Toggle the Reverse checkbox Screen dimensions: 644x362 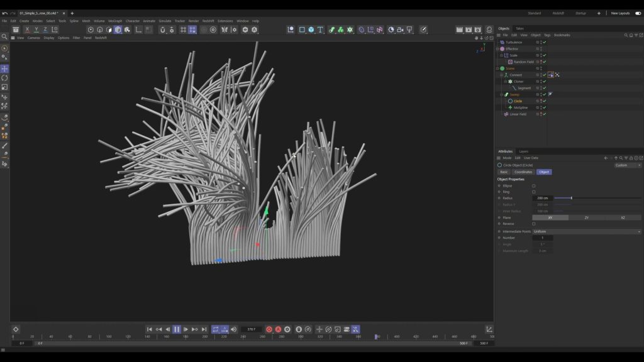534,224
